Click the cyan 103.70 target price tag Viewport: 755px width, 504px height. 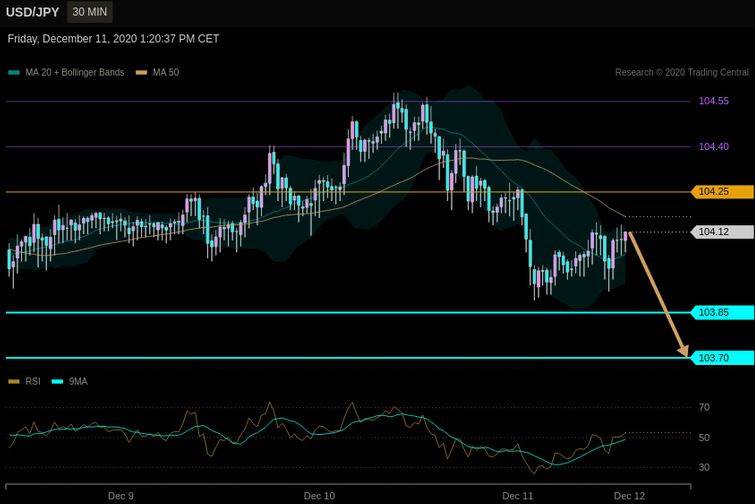tap(722, 358)
